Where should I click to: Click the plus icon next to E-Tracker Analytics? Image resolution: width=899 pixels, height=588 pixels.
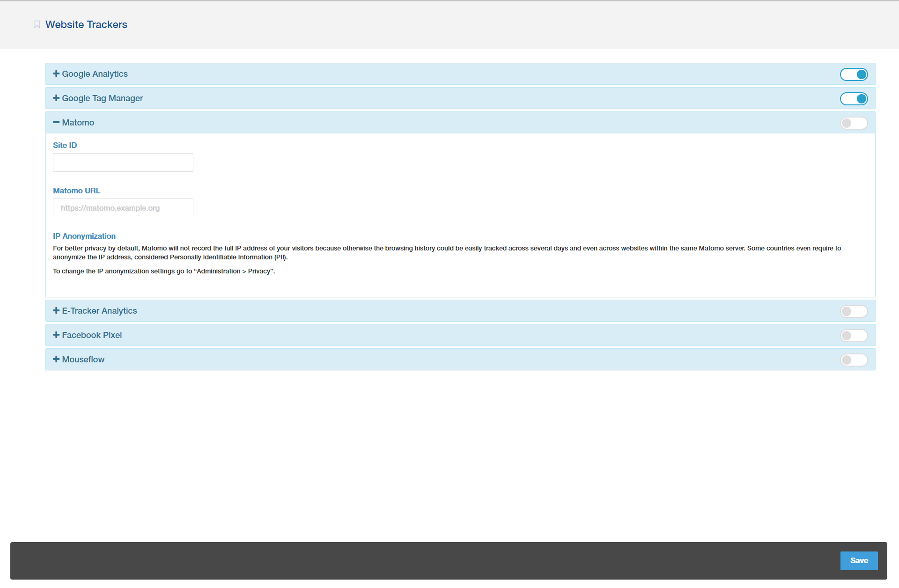[x=56, y=310]
